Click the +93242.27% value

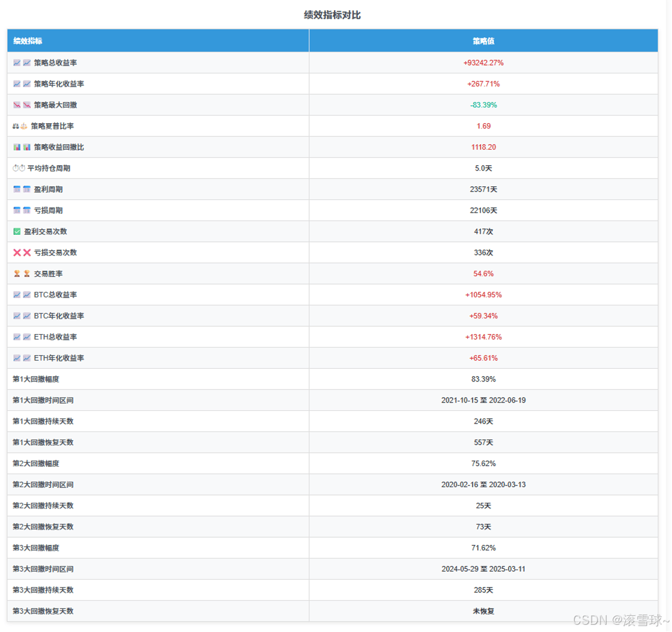point(483,62)
